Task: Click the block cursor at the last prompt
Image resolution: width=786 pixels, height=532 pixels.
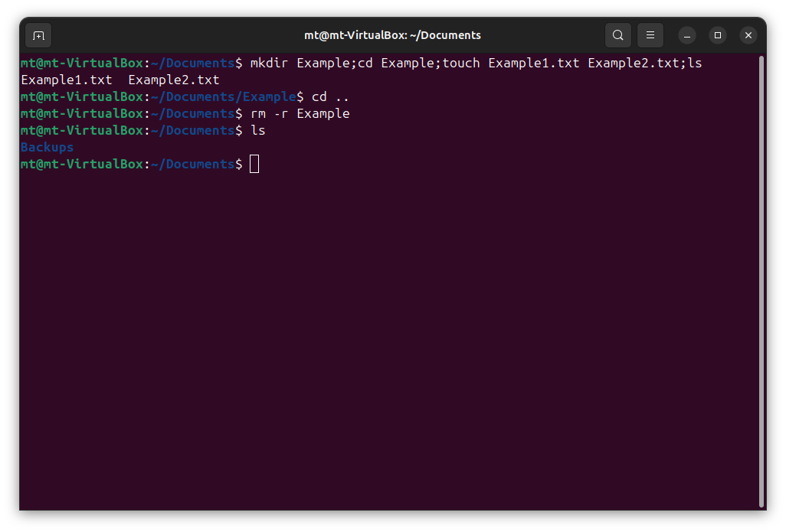Action: click(x=254, y=164)
